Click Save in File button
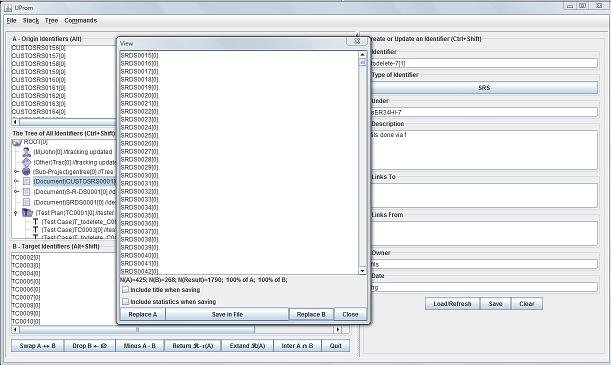Screen dimensions: 611x365 (227, 314)
